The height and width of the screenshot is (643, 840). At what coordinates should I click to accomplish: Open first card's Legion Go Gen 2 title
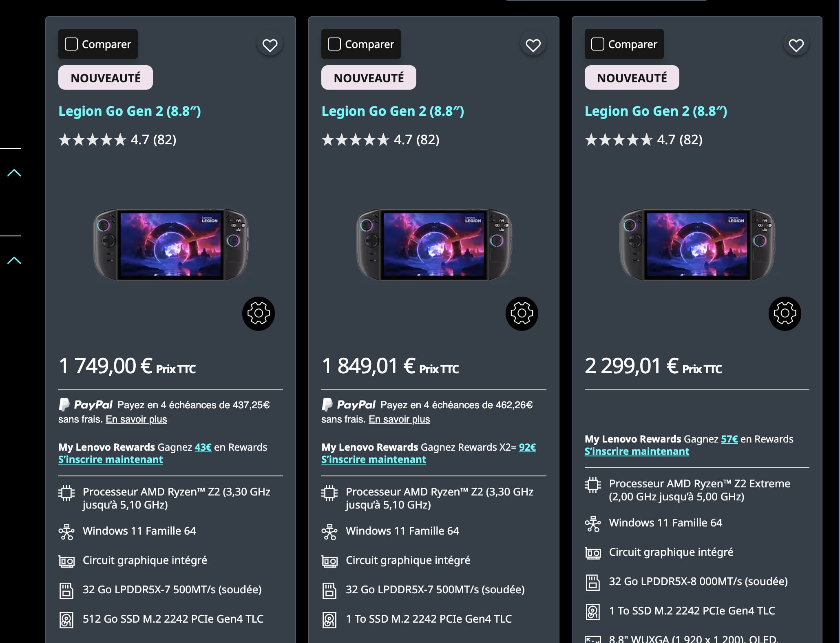point(129,111)
